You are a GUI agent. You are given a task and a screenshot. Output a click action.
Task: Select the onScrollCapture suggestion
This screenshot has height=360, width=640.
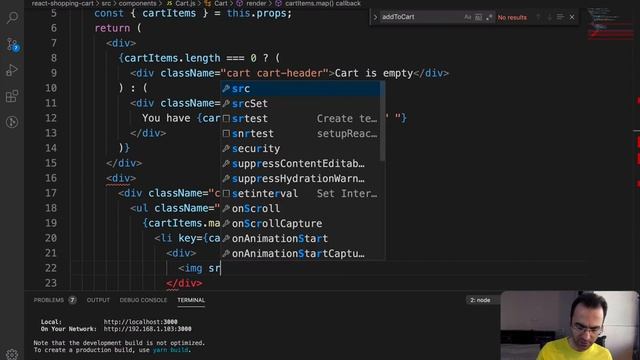click(x=300, y=224)
